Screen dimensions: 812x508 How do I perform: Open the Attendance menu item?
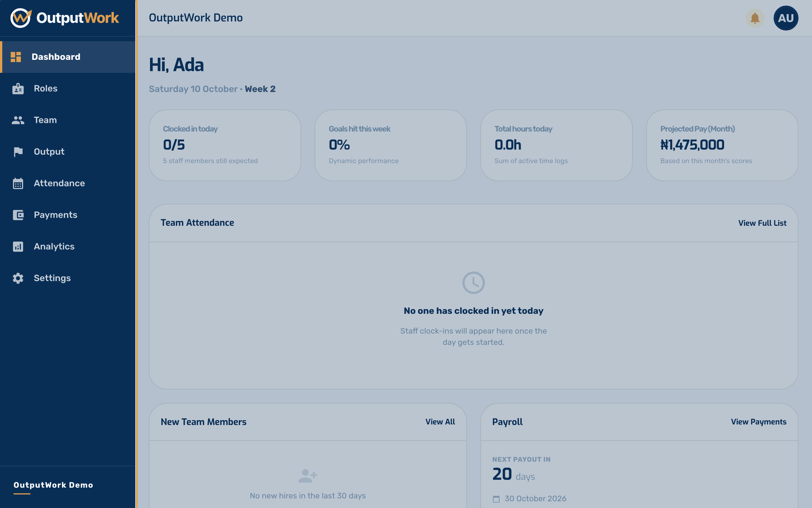point(68,183)
